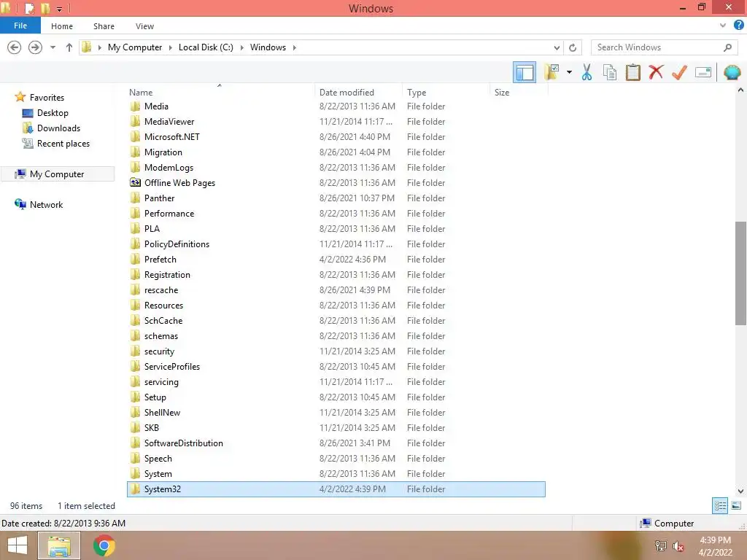Expand the arrow after My Computer breadcrumb
The image size is (747, 560).
click(x=170, y=47)
